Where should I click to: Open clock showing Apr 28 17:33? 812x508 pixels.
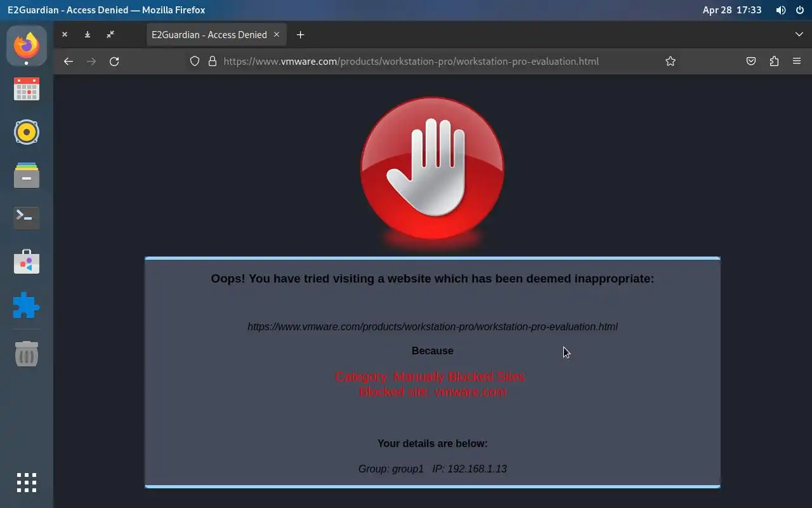tap(732, 10)
